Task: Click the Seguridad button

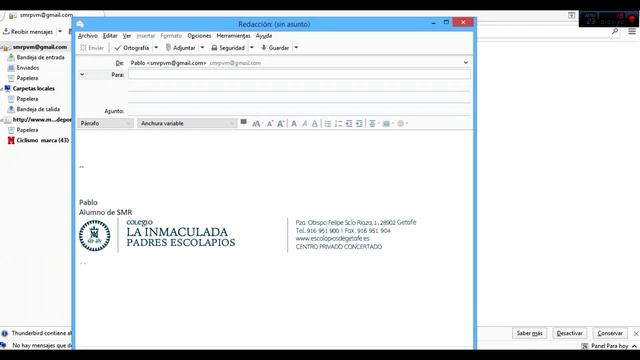Action: pyautogui.click(x=228, y=48)
